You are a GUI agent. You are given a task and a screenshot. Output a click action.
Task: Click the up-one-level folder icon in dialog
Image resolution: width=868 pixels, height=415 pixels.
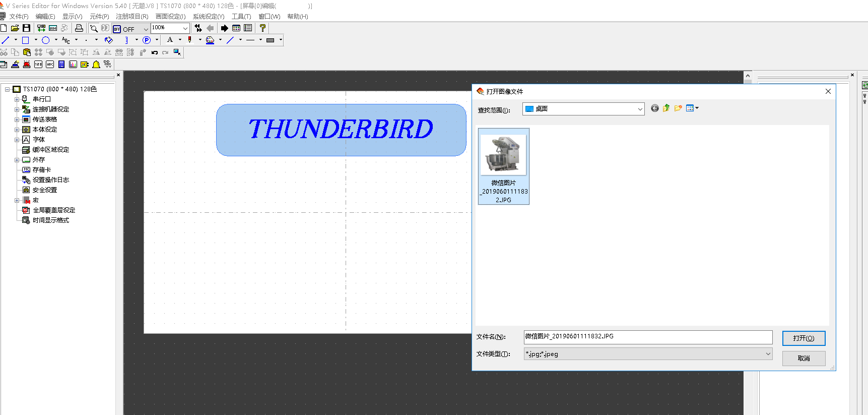(x=666, y=108)
